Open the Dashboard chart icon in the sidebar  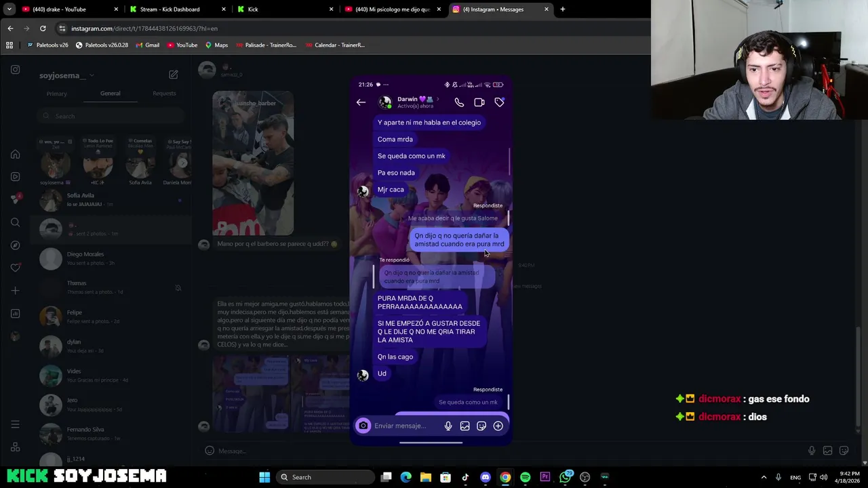(x=15, y=313)
